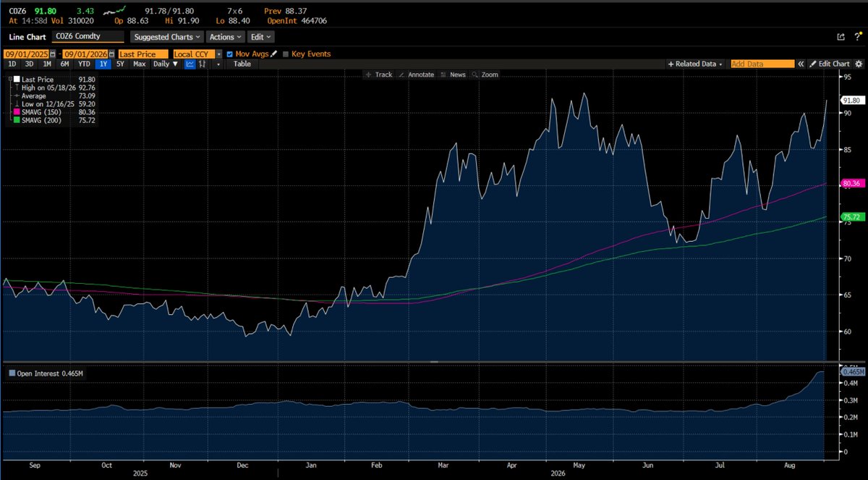This screenshot has height=480, width=868.
Task: Select the Max time range
Action: pyautogui.click(x=139, y=64)
